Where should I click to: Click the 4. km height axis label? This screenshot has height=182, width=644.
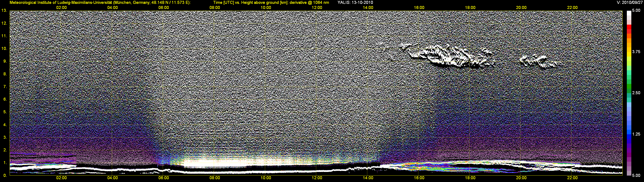tap(5, 125)
